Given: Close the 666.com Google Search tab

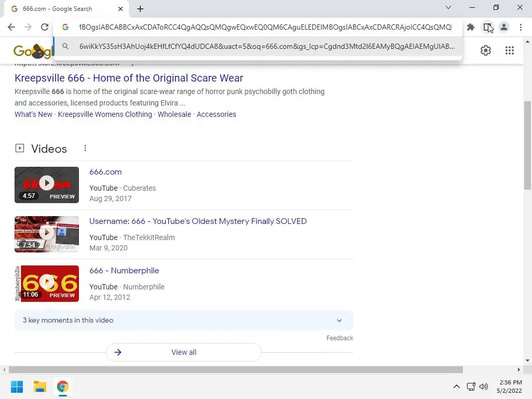Looking at the screenshot, I should pos(121,9).
